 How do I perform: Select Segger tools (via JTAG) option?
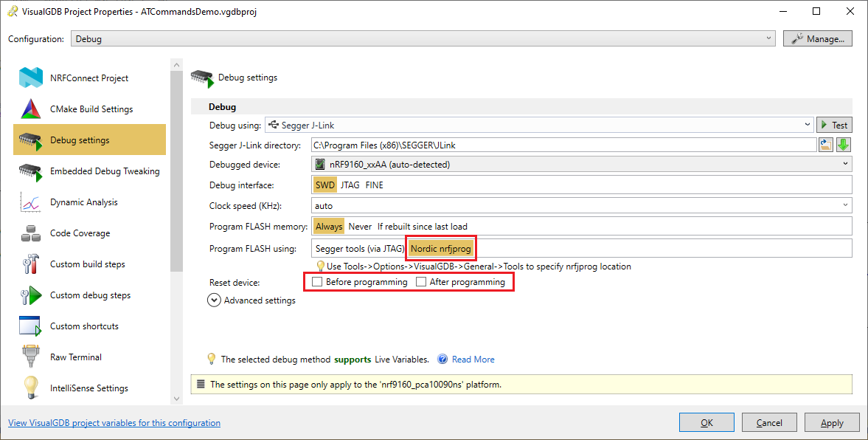coord(360,249)
